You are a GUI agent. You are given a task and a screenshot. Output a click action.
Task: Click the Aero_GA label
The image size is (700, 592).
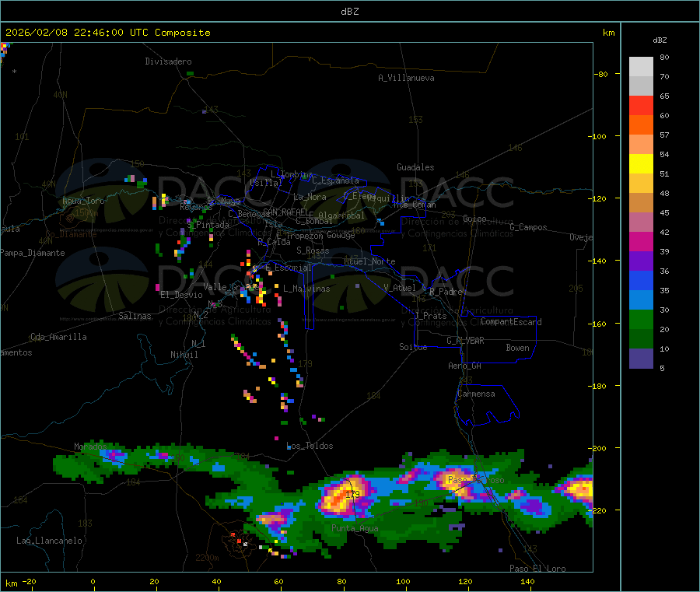point(464,366)
